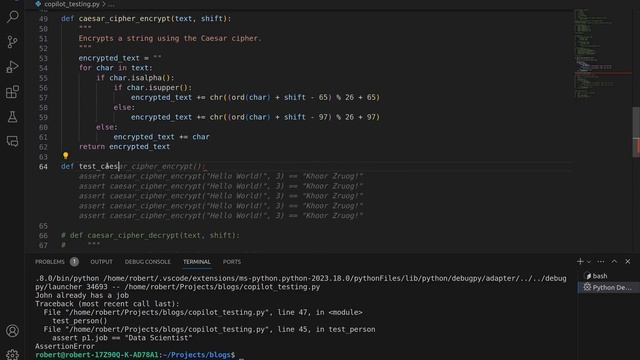Click 'encrypted_text += char' on line 61
This screenshot has height=360, width=640.
tap(162, 137)
